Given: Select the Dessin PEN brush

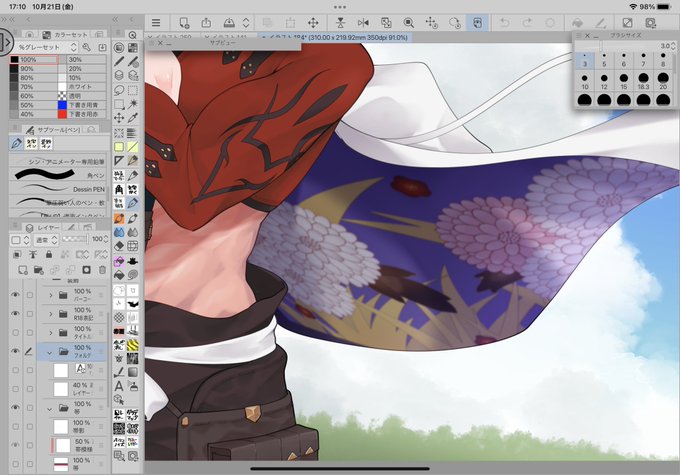Looking at the screenshot, I should [59, 189].
